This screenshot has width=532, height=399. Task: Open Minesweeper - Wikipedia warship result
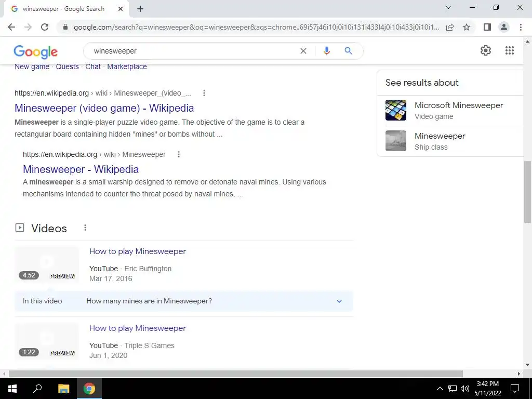coord(81,169)
